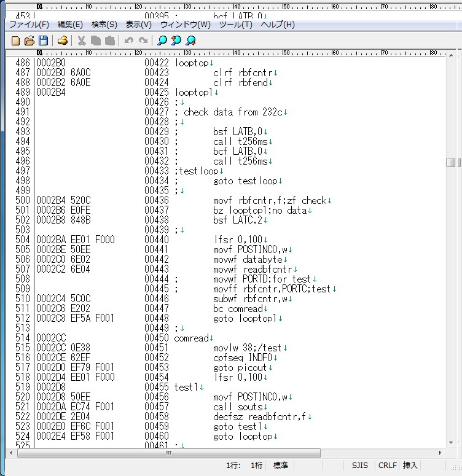
Task: Click the 'goto test1' line
Action: coord(238,426)
